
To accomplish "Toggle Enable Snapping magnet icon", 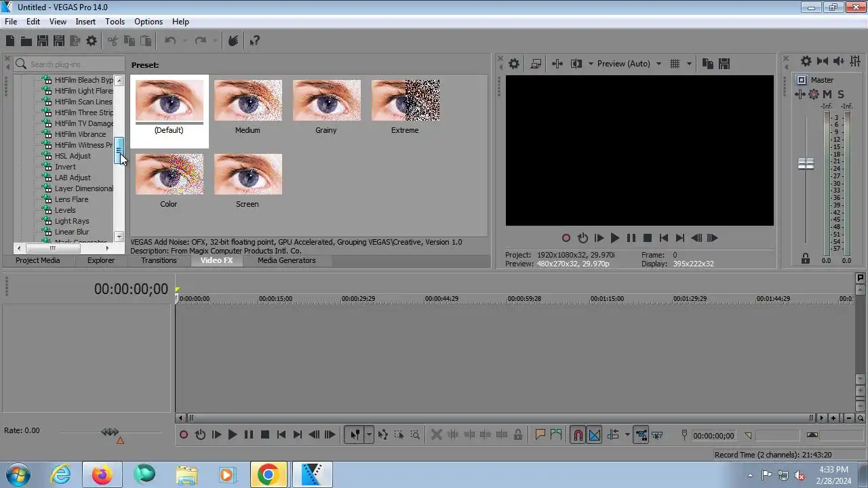I will (x=578, y=435).
